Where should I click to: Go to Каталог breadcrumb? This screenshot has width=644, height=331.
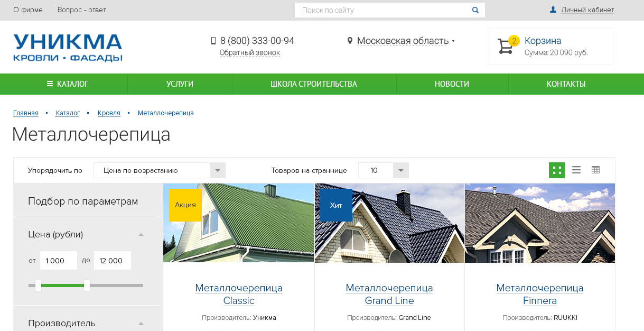pos(68,113)
